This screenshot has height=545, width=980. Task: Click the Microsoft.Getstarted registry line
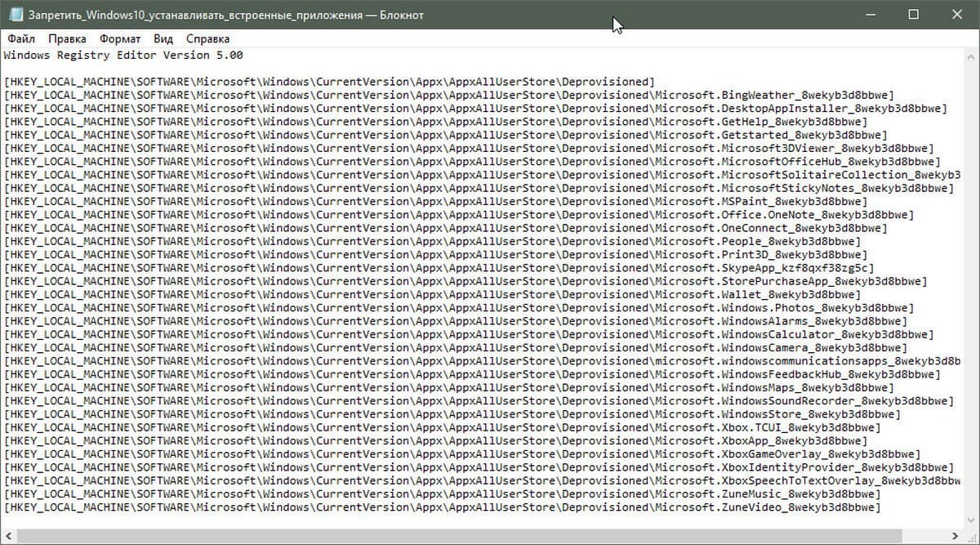pos(445,135)
